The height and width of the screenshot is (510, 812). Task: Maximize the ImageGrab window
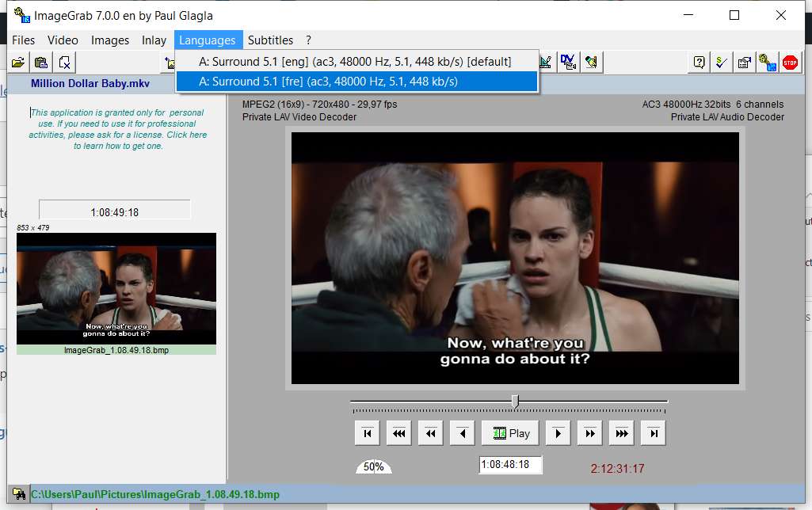(x=734, y=16)
